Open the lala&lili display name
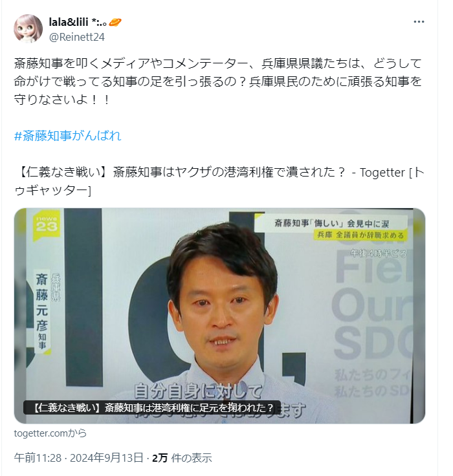The height and width of the screenshot is (476, 453). tap(69, 22)
